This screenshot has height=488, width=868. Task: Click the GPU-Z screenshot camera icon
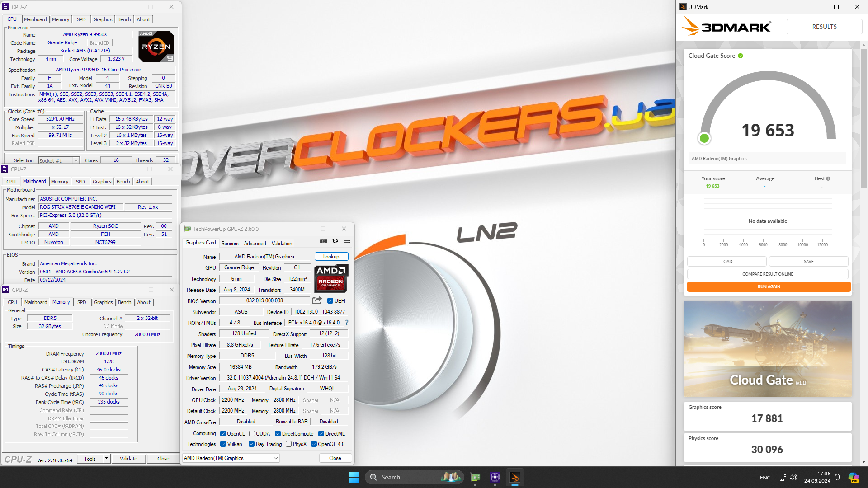coord(323,241)
